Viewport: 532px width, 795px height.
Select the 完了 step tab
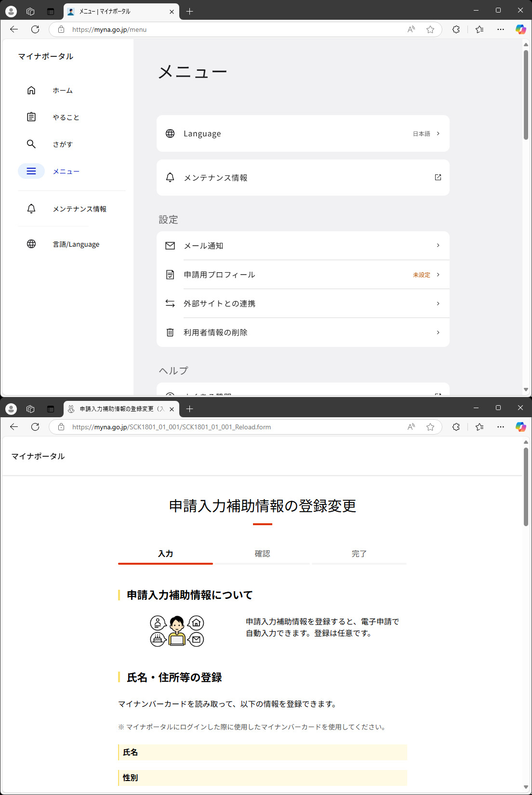(x=359, y=554)
